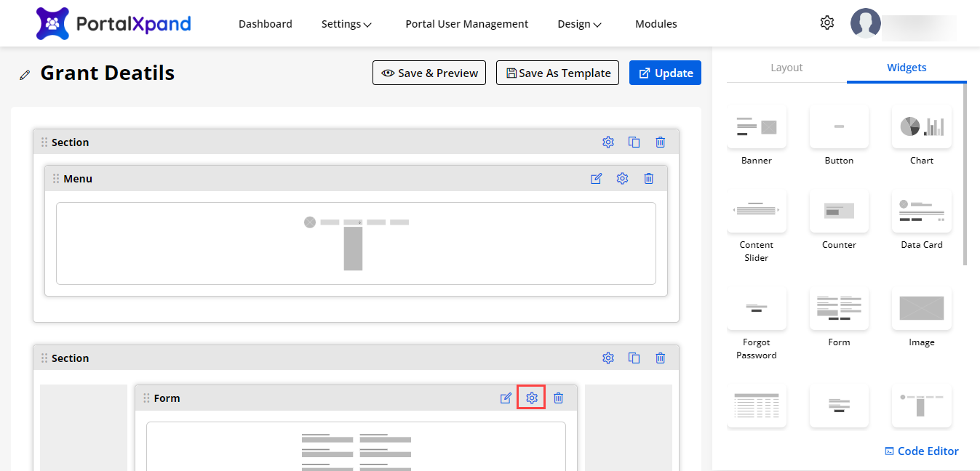Open the first Section's settings gear
980x471 pixels.
point(607,142)
